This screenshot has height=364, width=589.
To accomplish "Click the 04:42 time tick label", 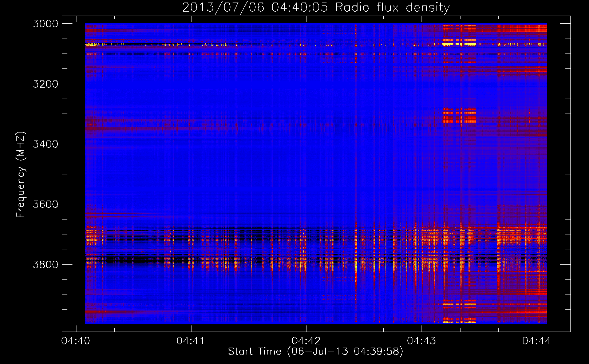I will [306, 341].
